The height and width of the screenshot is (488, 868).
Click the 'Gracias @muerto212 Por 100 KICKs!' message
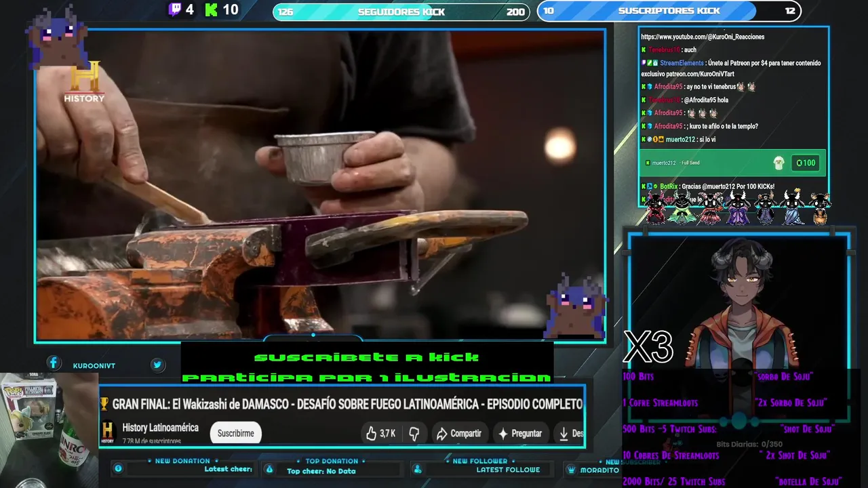728,186
